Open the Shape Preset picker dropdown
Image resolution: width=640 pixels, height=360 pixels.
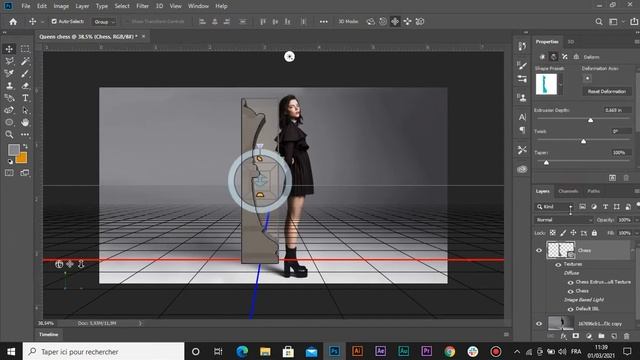[x=561, y=84]
